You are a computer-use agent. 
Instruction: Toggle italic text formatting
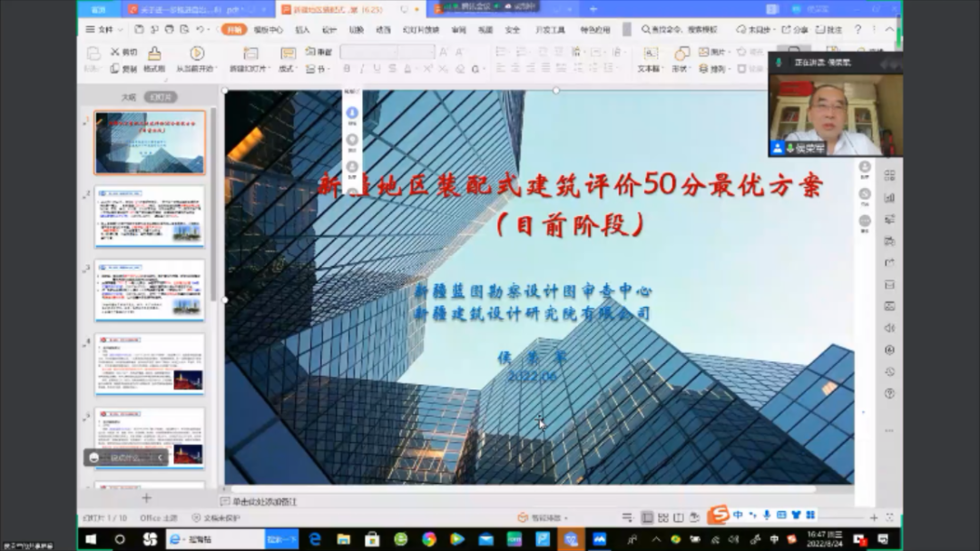362,69
